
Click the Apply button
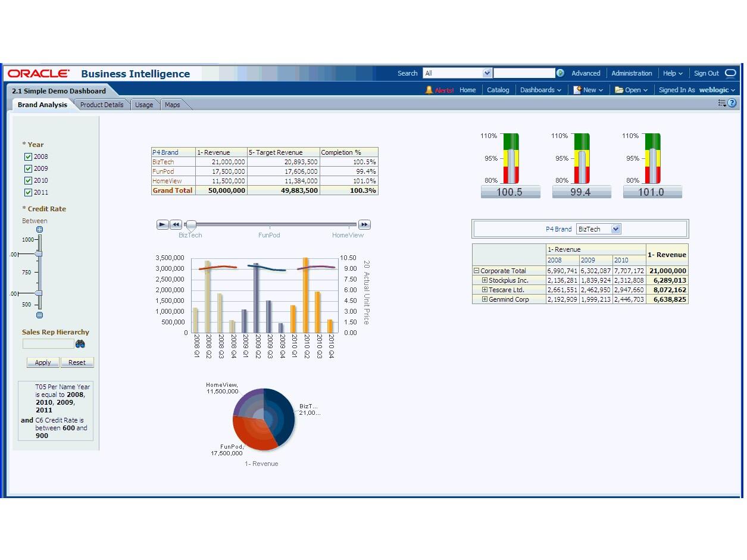(x=43, y=362)
